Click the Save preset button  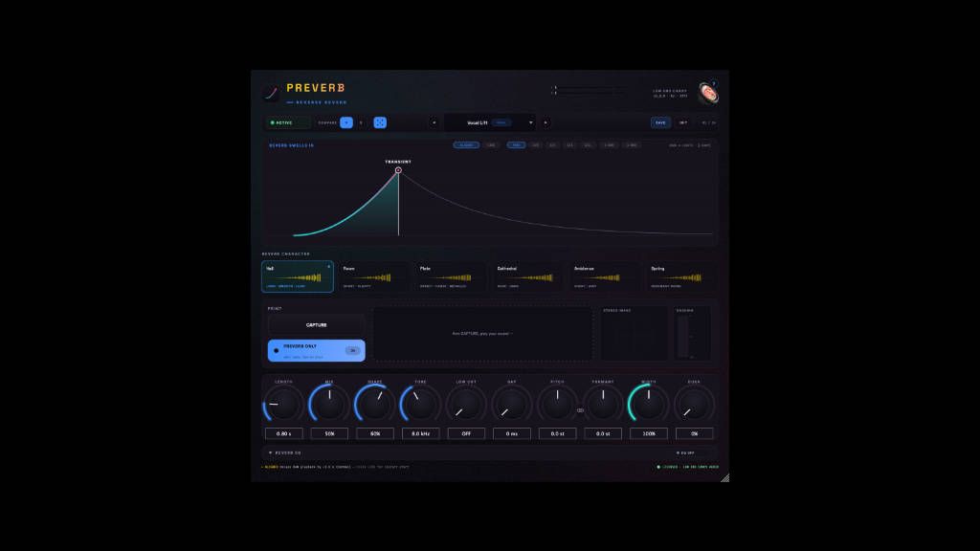point(660,123)
